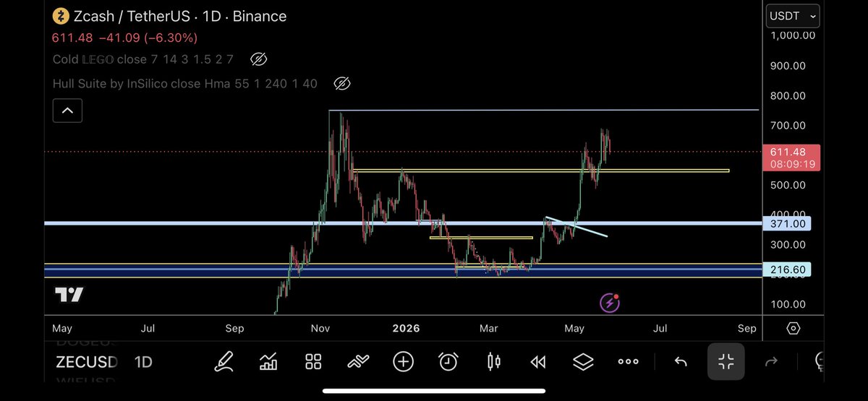Open the three-dot more menu
Image resolution: width=868 pixels, height=401 pixels.
click(x=628, y=361)
